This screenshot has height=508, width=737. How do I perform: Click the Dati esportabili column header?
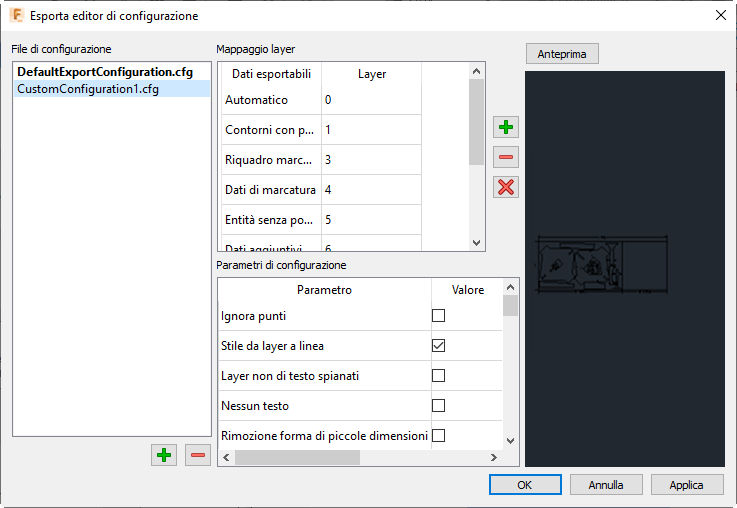click(x=271, y=74)
